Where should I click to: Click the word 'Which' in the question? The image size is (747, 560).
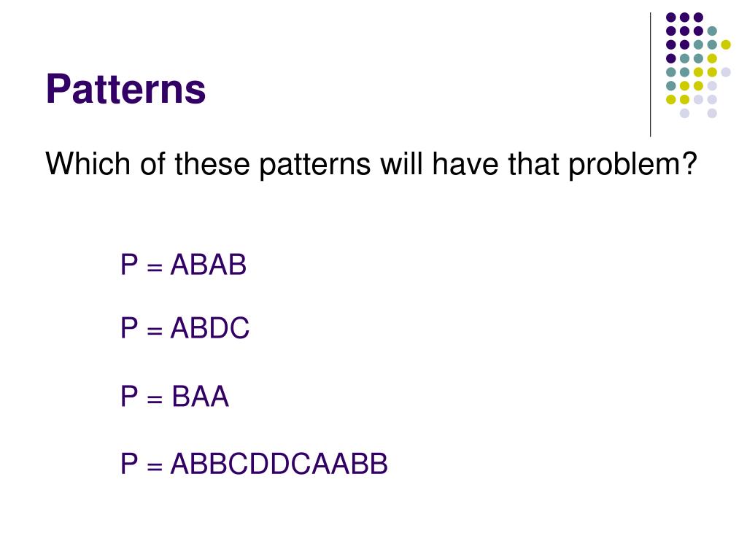point(88,164)
